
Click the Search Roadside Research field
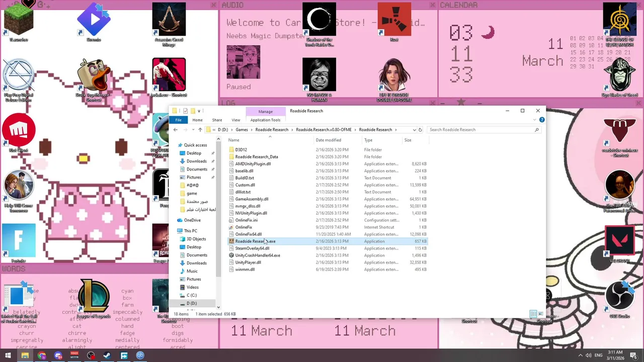click(484, 130)
